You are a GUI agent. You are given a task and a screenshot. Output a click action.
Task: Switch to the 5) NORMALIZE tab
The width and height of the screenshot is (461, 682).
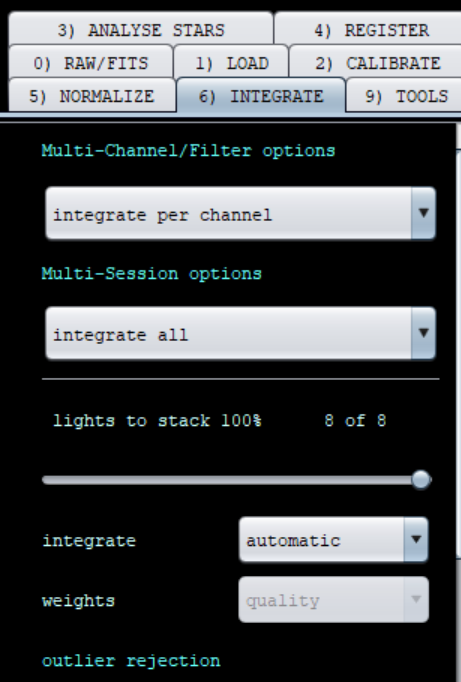click(92, 95)
